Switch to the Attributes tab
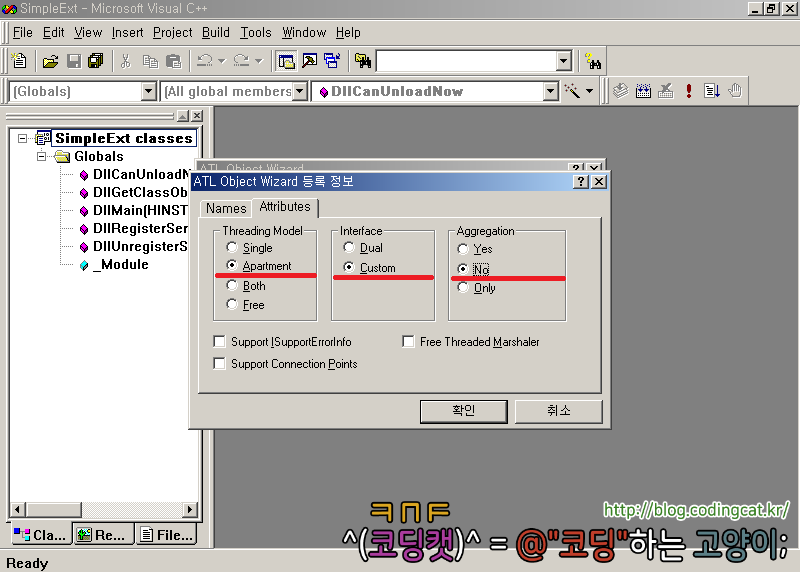Image resolution: width=800 pixels, height=572 pixels. (x=285, y=207)
